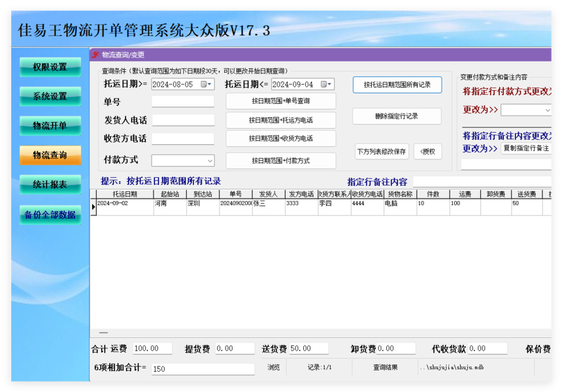
Task: Select the 张三 sender cell
Action: click(x=269, y=206)
